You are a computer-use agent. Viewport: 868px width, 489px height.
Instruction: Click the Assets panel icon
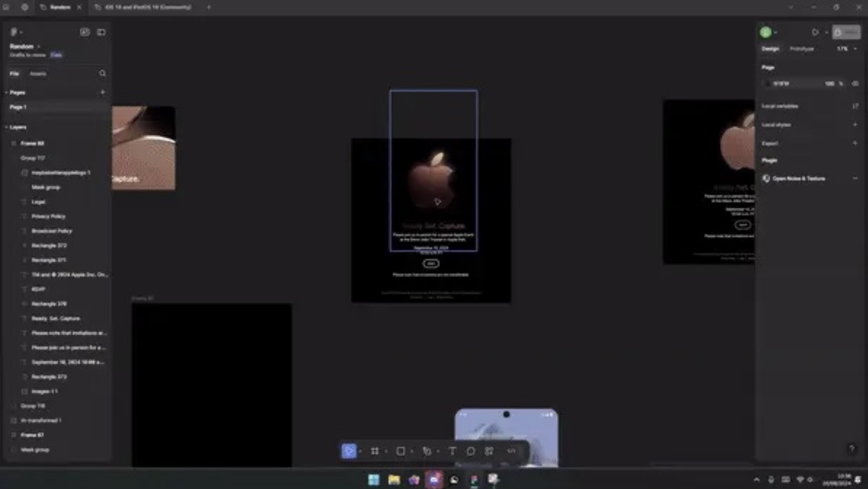[38, 73]
